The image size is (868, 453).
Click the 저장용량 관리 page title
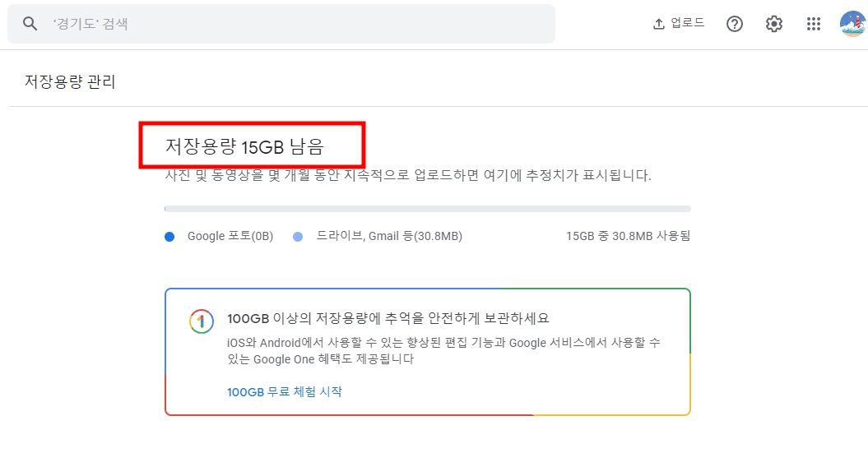pyautogui.click(x=70, y=81)
